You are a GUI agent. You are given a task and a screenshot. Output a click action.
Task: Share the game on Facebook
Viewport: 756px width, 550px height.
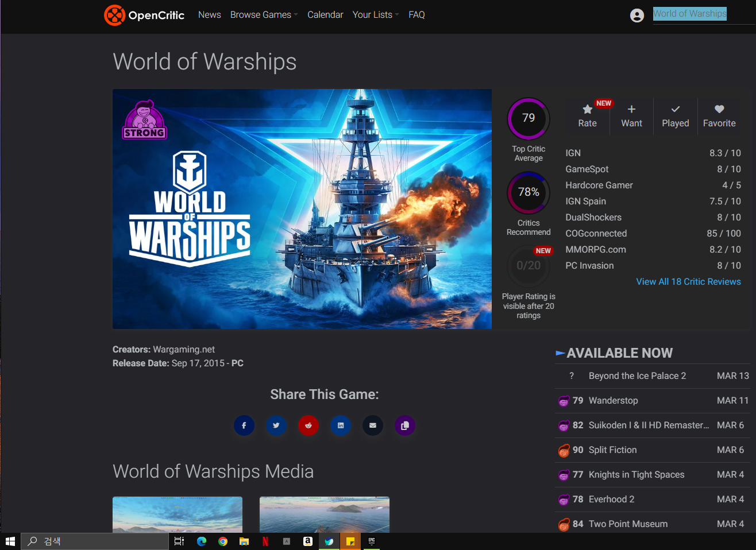pos(244,425)
